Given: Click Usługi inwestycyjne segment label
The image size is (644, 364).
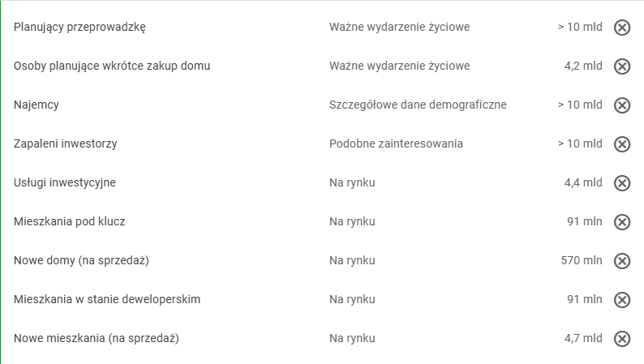Looking at the screenshot, I should pyautogui.click(x=65, y=182).
